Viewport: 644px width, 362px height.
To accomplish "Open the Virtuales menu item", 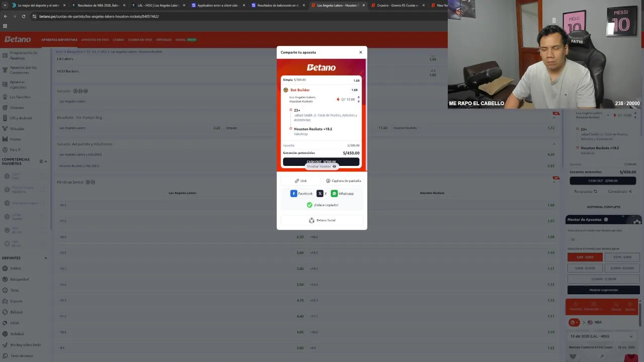I will [164, 40].
